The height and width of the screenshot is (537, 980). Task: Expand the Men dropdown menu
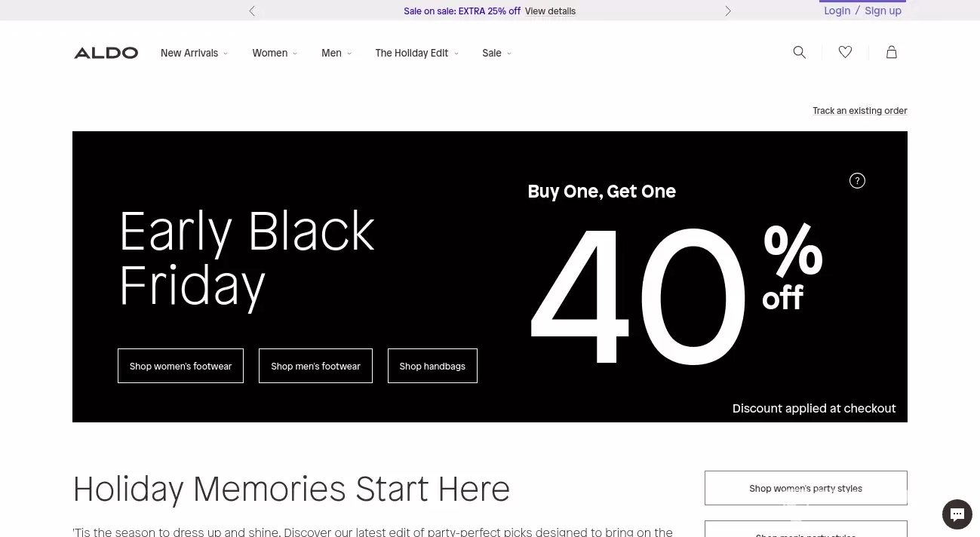pos(336,53)
